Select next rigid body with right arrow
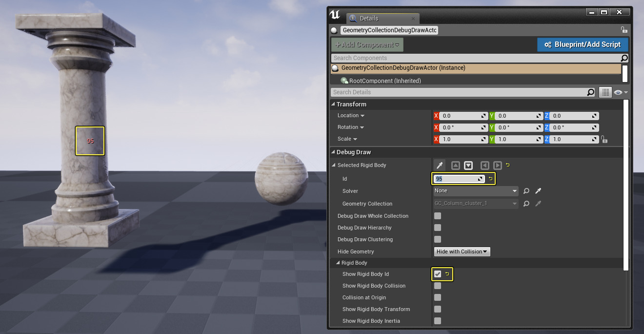This screenshot has width=644, height=334. coord(497,166)
